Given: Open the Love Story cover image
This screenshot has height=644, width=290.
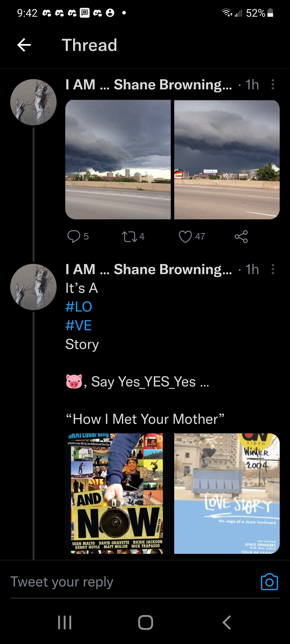Looking at the screenshot, I should pos(227,493).
